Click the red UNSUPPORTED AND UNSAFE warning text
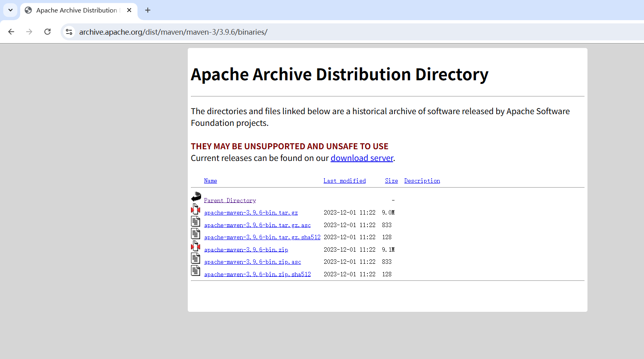This screenshot has height=359, width=644. [289, 146]
